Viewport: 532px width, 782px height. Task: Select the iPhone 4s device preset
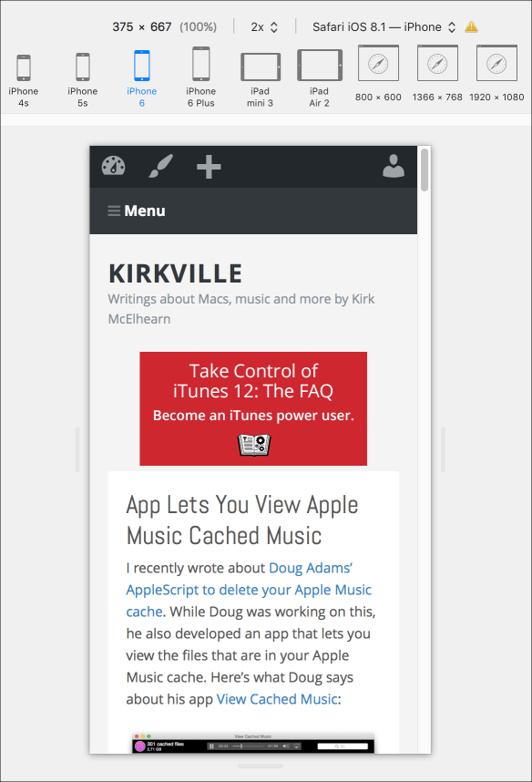[x=24, y=80]
